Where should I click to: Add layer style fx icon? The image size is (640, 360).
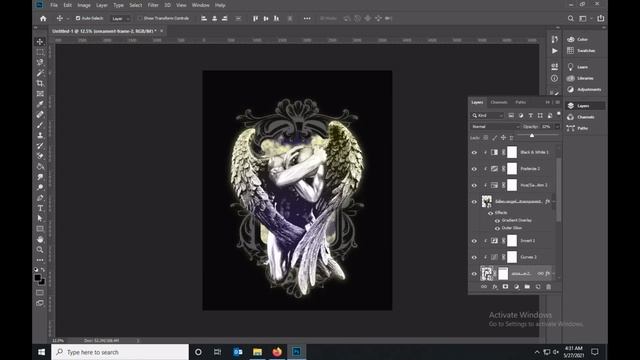click(x=495, y=287)
